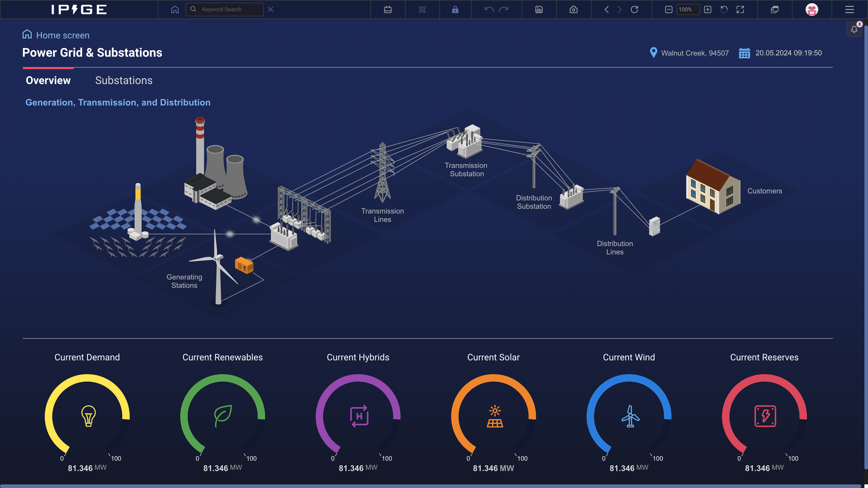Click the forward navigation chevron

(x=619, y=9)
